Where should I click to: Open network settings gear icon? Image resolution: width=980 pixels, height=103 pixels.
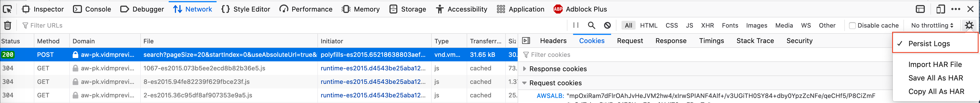point(969,25)
